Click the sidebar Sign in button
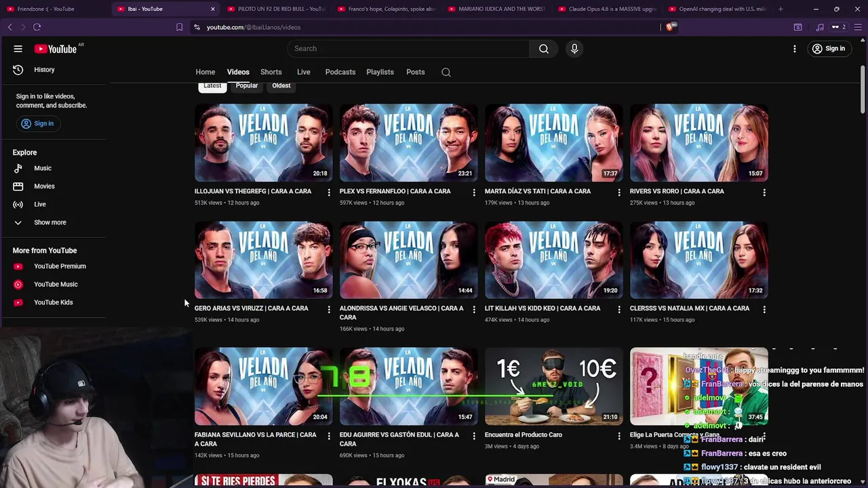The height and width of the screenshot is (488, 868). tap(38, 123)
